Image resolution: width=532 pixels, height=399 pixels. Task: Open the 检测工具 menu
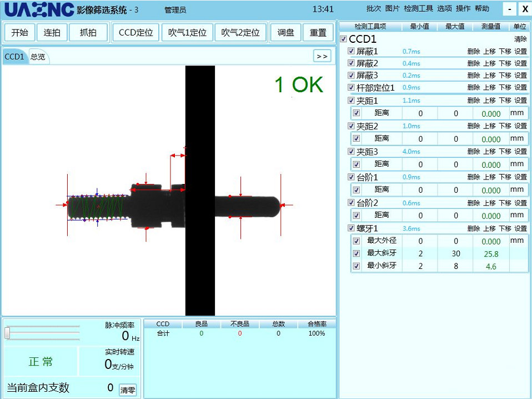click(x=418, y=9)
